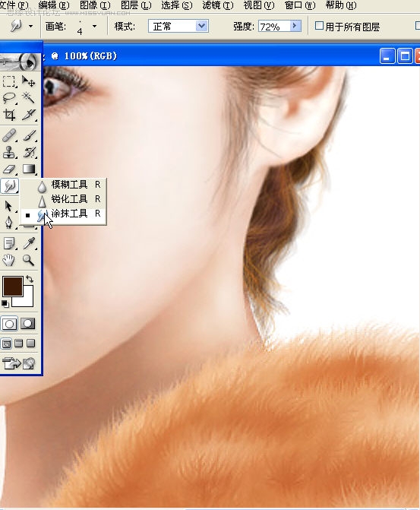Open the 画笔 brush picker dropdown
The image size is (420, 510).
coord(95,26)
